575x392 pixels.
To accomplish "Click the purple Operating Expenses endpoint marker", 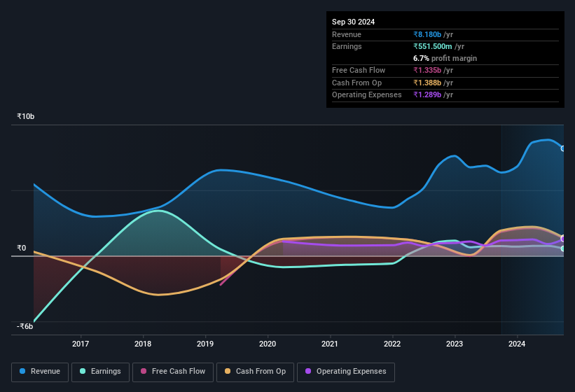I will pos(563,239).
